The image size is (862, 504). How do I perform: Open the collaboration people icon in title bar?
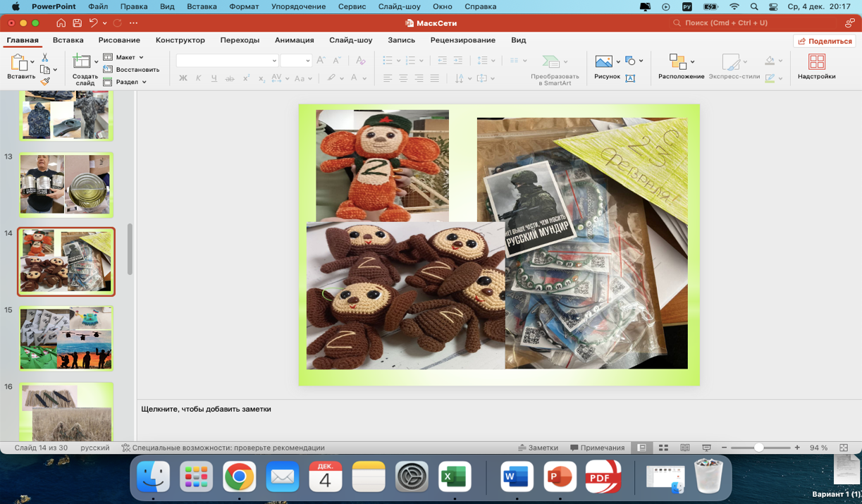pyautogui.click(x=849, y=23)
